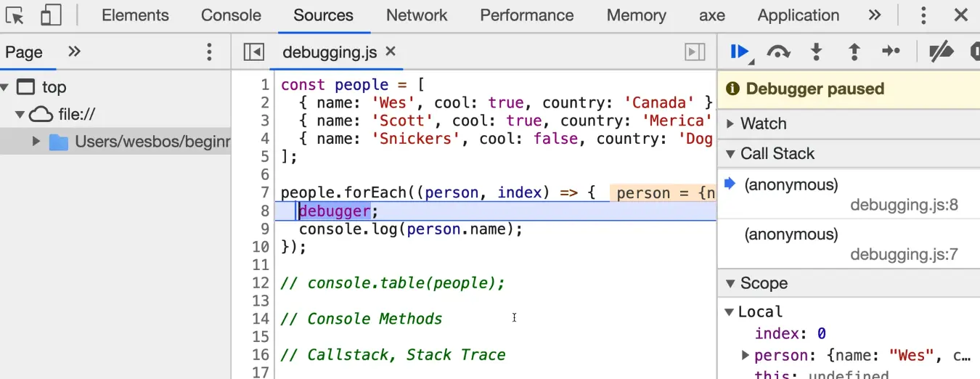Toggle the device toolbar icon

pyautogui.click(x=51, y=15)
